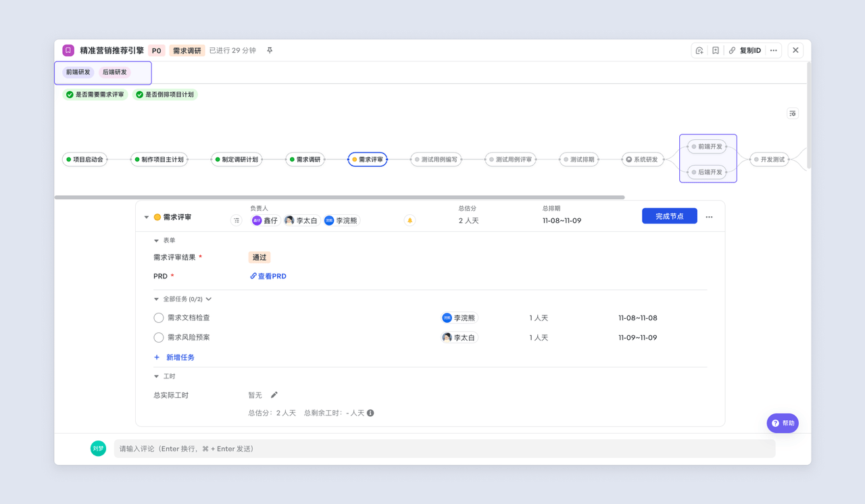
Task: Click the workflow view settings icon
Action: [793, 114]
